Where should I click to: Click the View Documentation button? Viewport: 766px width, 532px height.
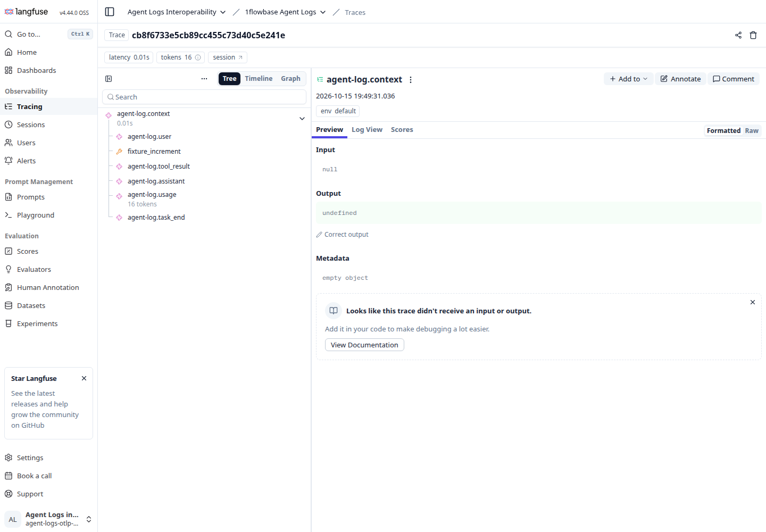click(364, 345)
